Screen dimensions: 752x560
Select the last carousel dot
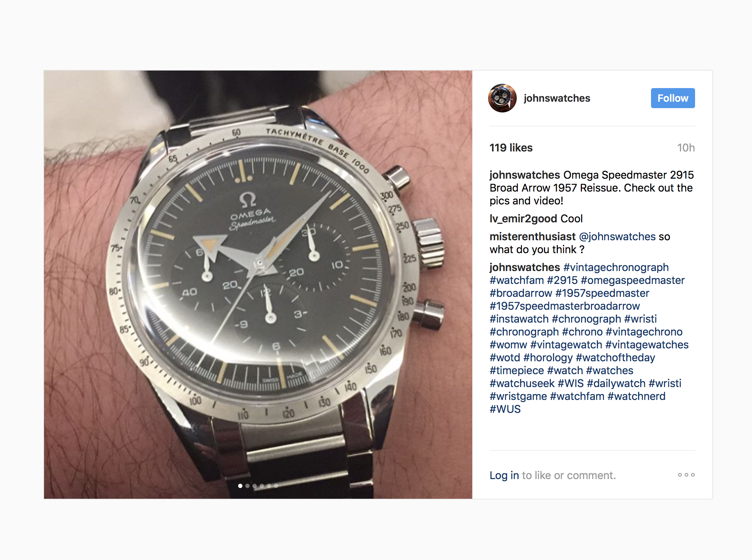[276, 486]
